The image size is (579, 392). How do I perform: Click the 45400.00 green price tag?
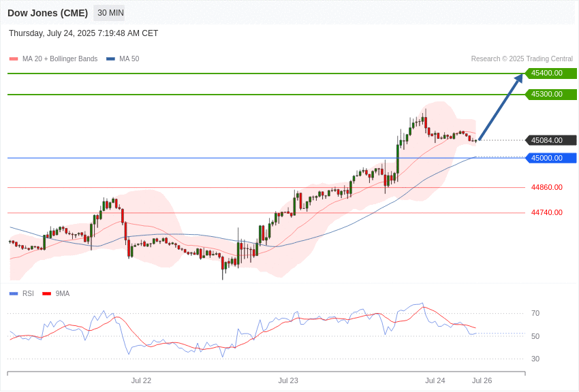click(550, 73)
